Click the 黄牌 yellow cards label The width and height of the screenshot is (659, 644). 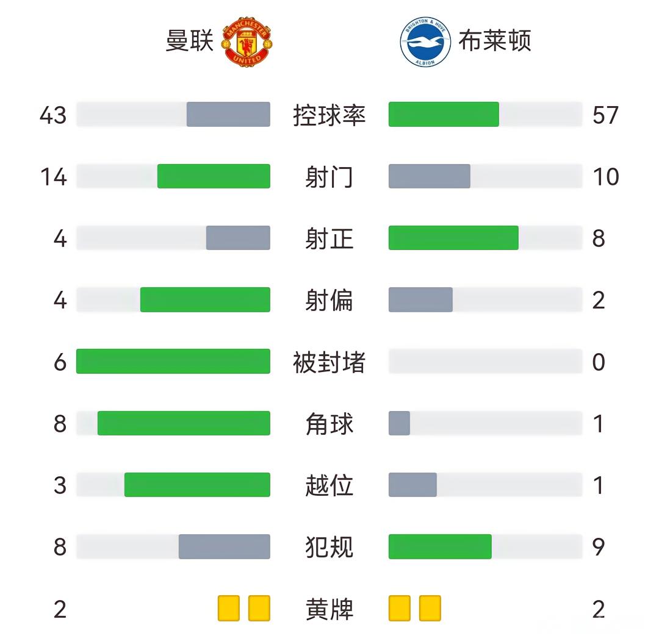pyautogui.click(x=329, y=609)
